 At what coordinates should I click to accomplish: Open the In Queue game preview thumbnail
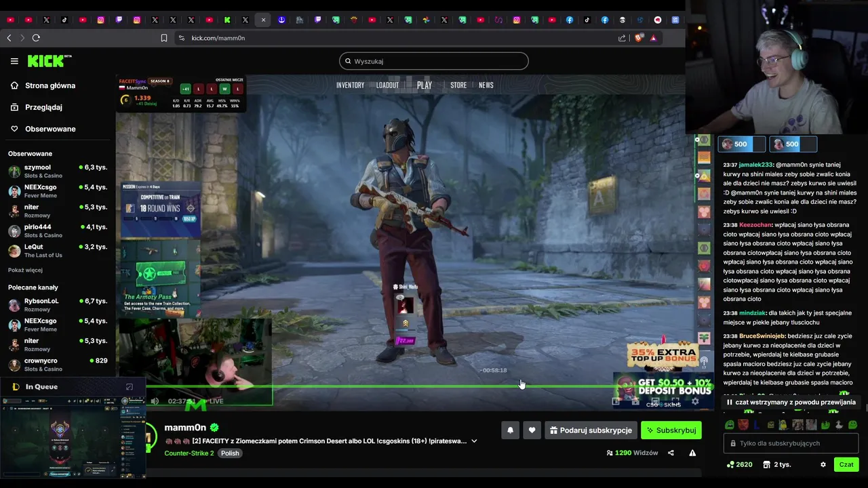click(73, 438)
